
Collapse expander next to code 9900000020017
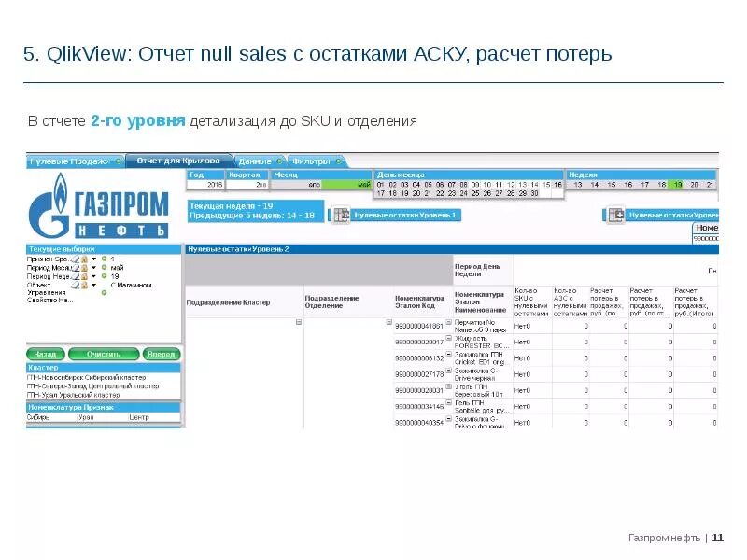coord(448,338)
